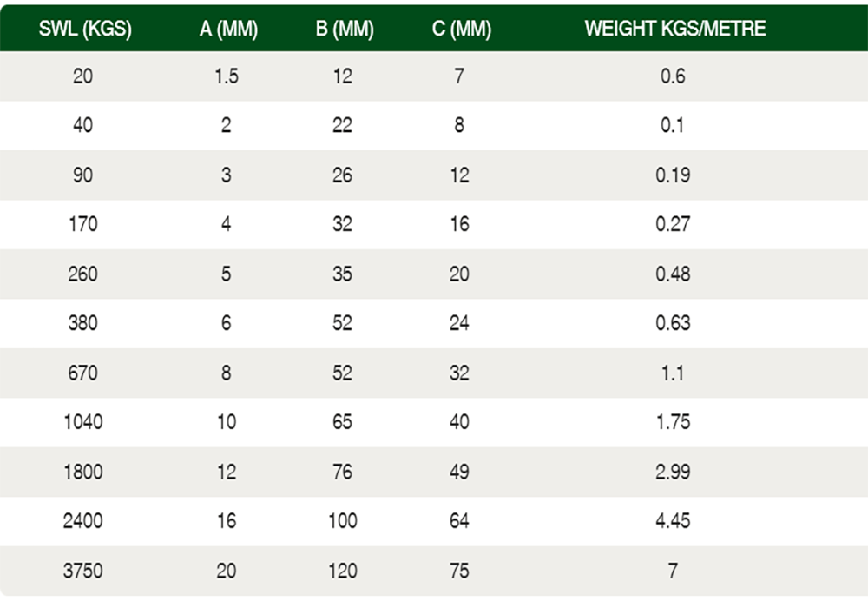Click the C (MM) column header
Viewport: 868px width, 608px height.
pos(460,29)
